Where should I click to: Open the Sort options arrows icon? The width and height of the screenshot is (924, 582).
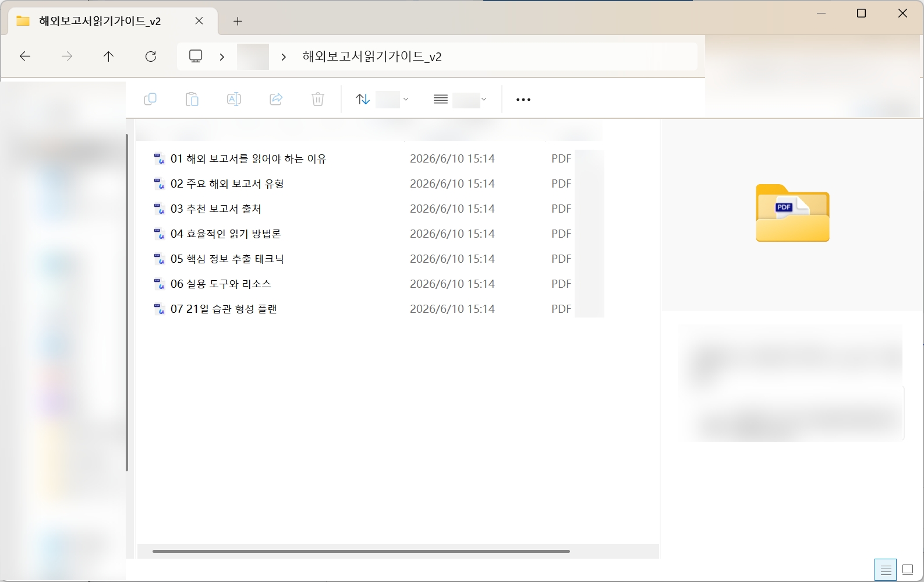(x=363, y=99)
